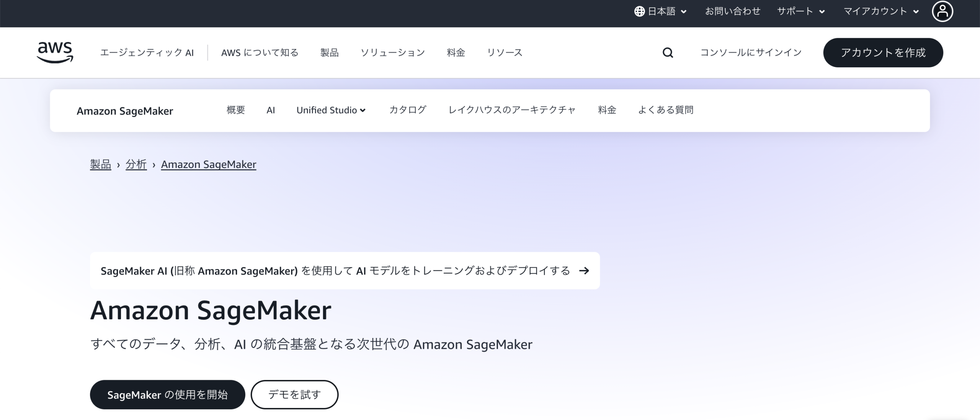
Task: Expand the マイアカウント dropdown
Action: coord(881,11)
